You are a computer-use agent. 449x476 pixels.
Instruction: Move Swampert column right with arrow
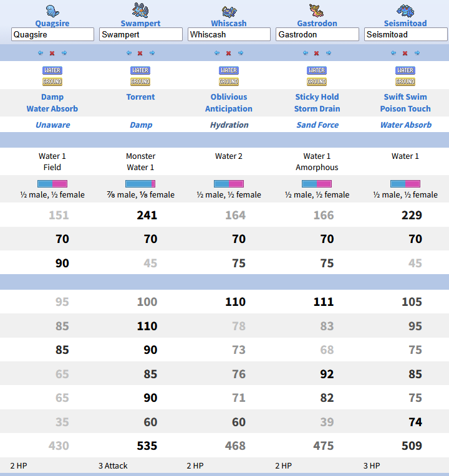point(152,53)
